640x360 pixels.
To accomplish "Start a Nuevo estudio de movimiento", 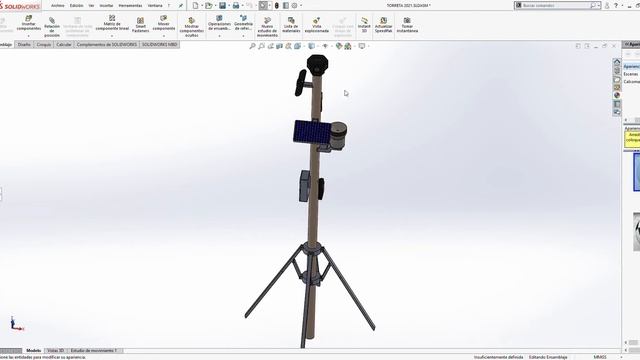I will click(x=267, y=27).
